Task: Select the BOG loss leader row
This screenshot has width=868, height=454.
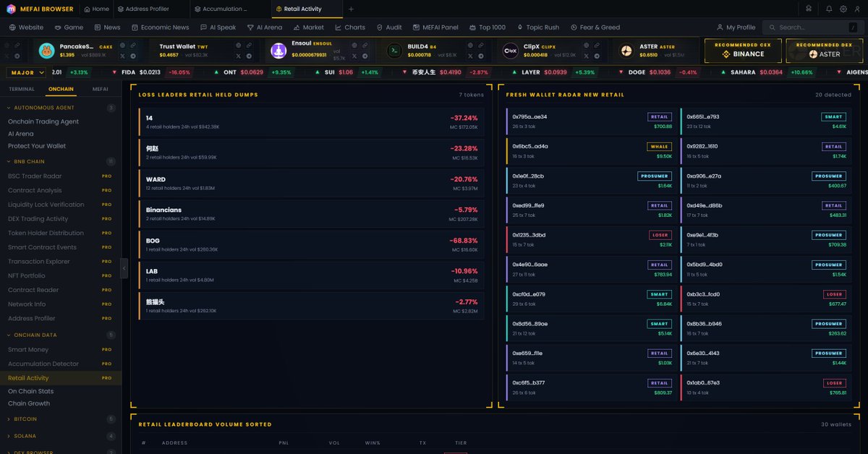Action: 311,245
